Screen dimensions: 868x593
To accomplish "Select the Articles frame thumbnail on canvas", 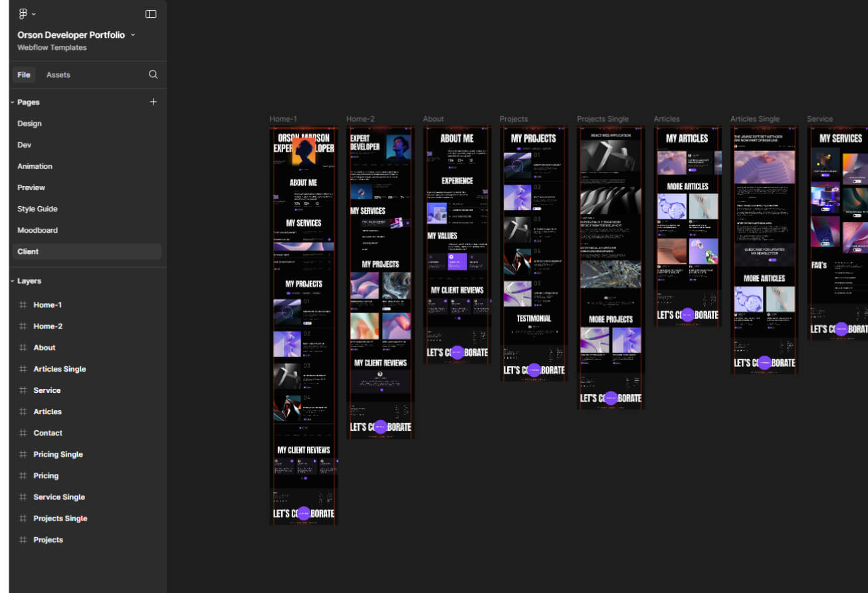I will tap(688, 226).
